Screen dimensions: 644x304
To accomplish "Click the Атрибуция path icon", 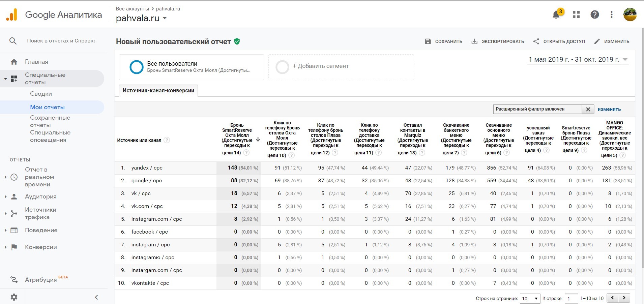I will click(14, 279).
